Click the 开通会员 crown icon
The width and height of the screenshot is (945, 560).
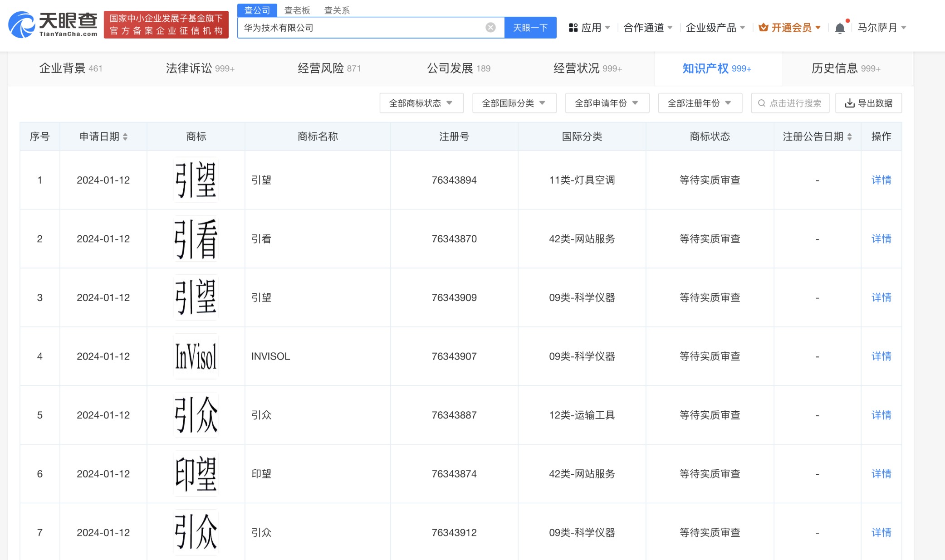click(764, 28)
